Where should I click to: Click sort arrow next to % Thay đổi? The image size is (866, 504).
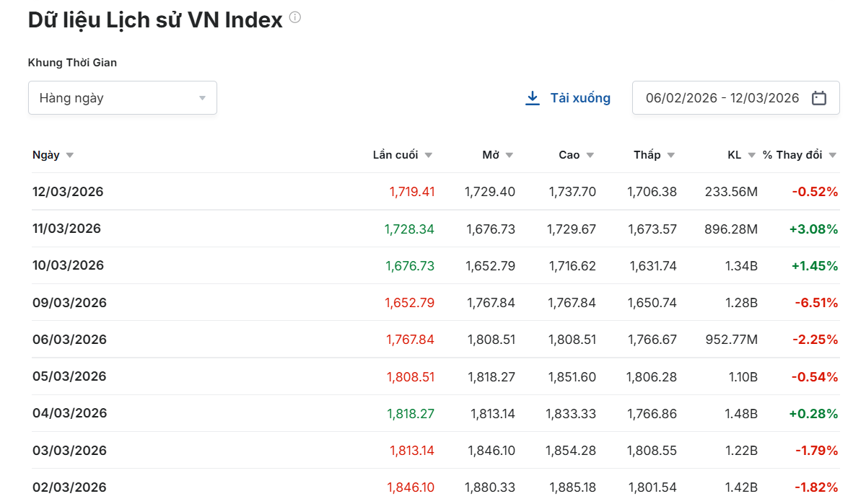tap(833, 156)
